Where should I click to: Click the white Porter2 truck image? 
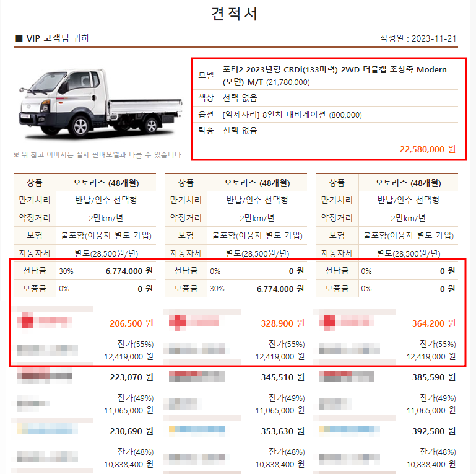pos(100,103)
